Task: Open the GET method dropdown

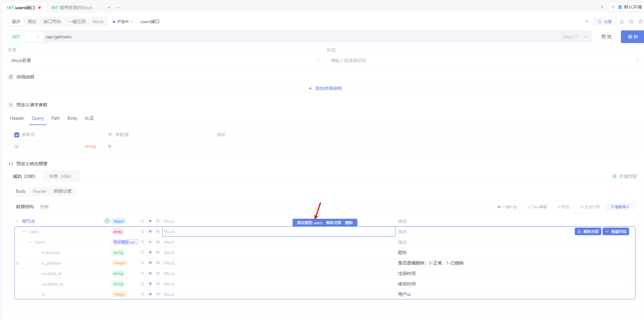Action: pyautogui.click(x=26, y=37)
